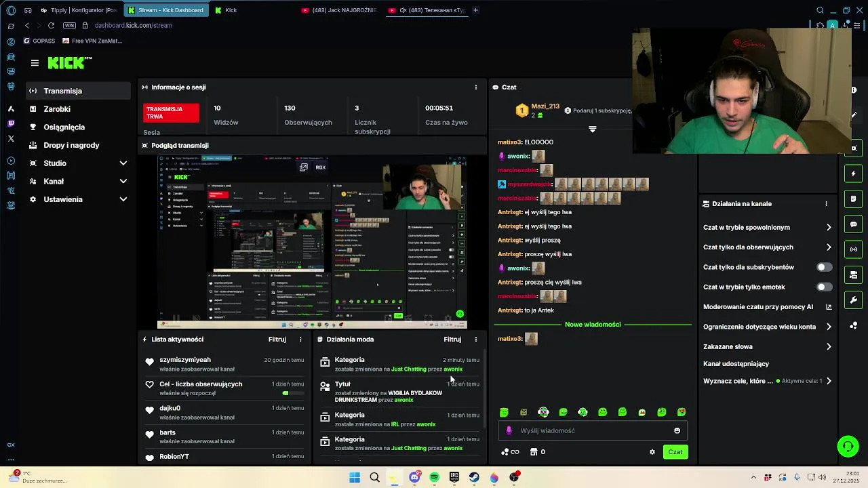Click the mod actions sidebar icon above wrench
The image size is (868, 488).
854,274
